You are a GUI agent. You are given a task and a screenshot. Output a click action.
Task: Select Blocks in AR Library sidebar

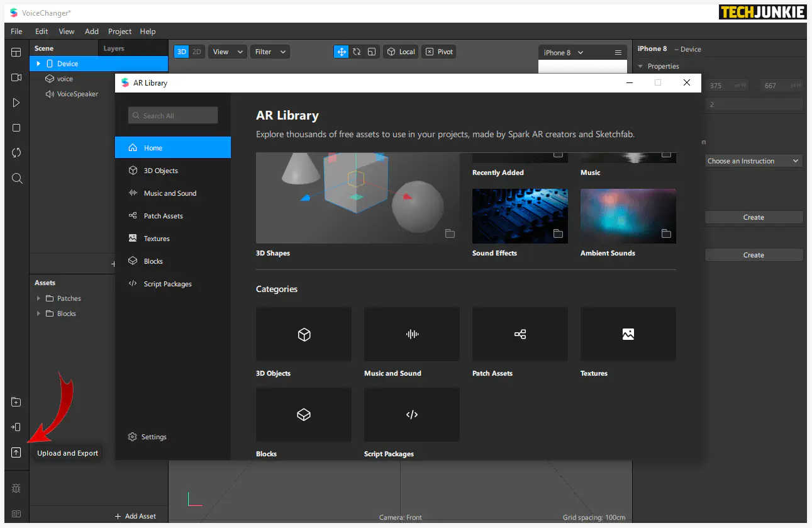click(173, 261)
